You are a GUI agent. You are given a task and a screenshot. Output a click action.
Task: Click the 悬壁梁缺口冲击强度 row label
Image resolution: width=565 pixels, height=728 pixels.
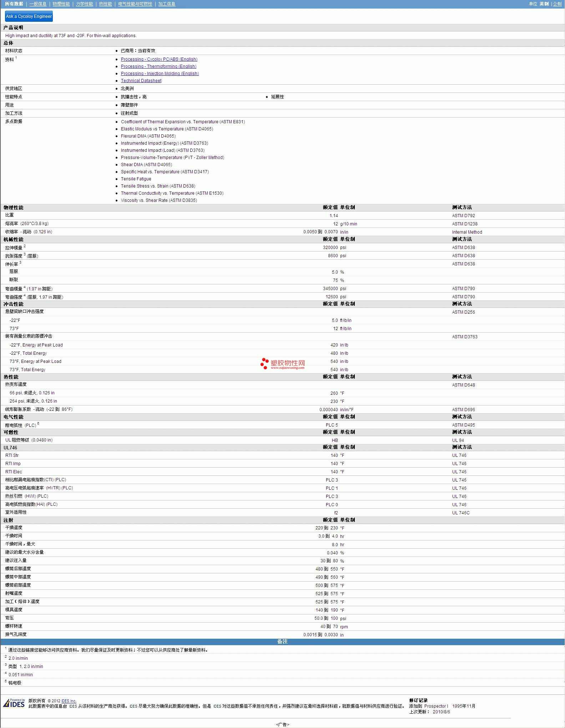[x=24, y=311]
